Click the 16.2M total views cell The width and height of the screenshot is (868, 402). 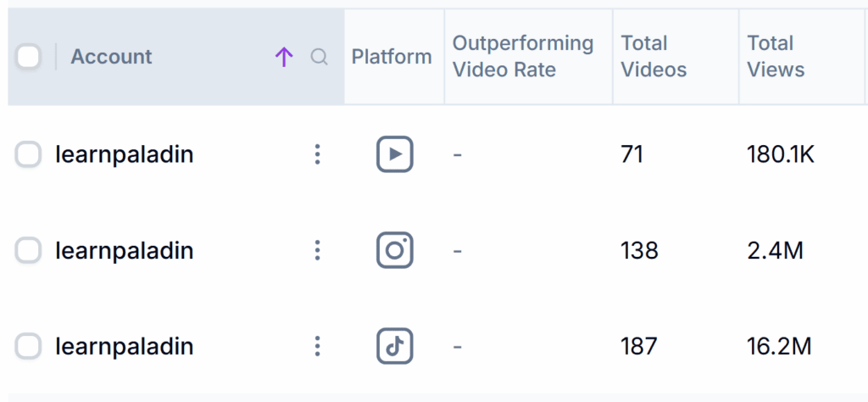pyautogui.click(x=779, y=346)
